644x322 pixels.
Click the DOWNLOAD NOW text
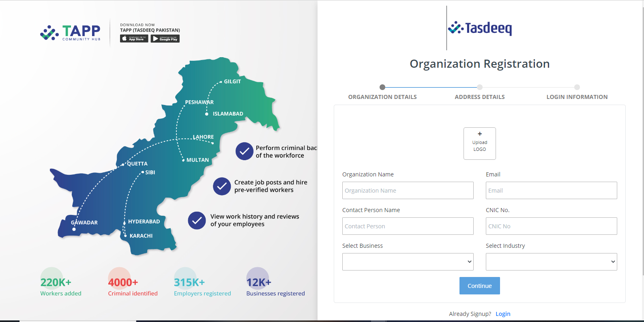tap(137, 25)
